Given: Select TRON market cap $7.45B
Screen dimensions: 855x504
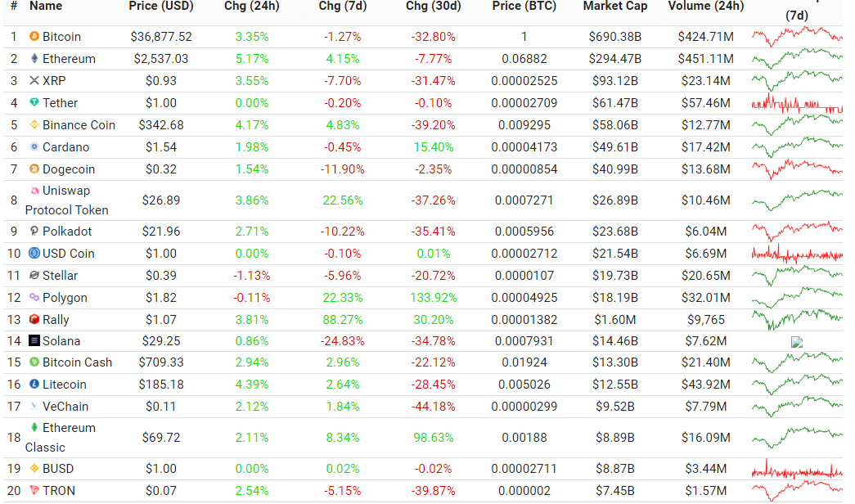Looking at the screenshot, I should (x=615, y=491).
